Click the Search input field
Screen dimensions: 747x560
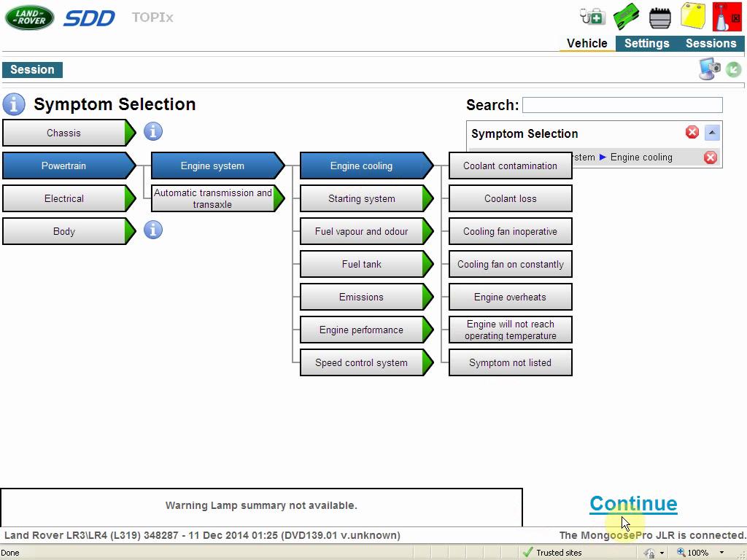coord(622,105)
